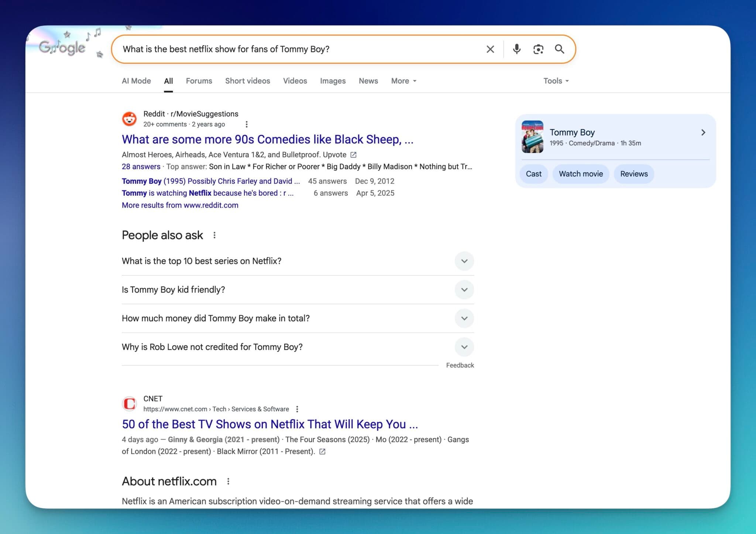This screenshot has height=534, width=756.
Task: Switch to the AI Mode tab
Action: point(136,81)
